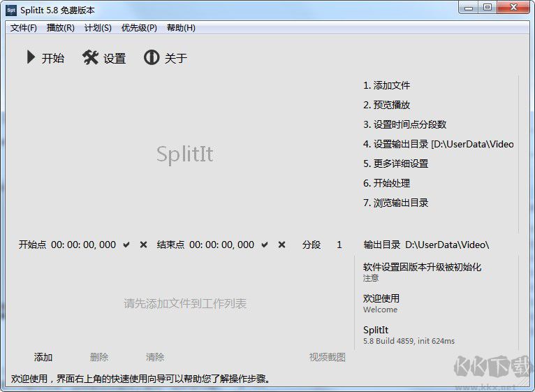Open the 文件(F) menu
Image resolution: width=535 pixels, height=392 pixels.
24,28
